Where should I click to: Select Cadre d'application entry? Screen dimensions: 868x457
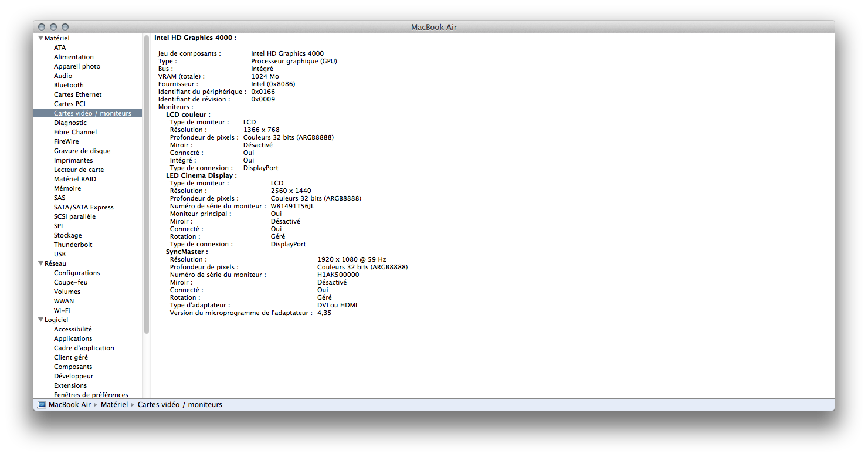coord(84,348)
